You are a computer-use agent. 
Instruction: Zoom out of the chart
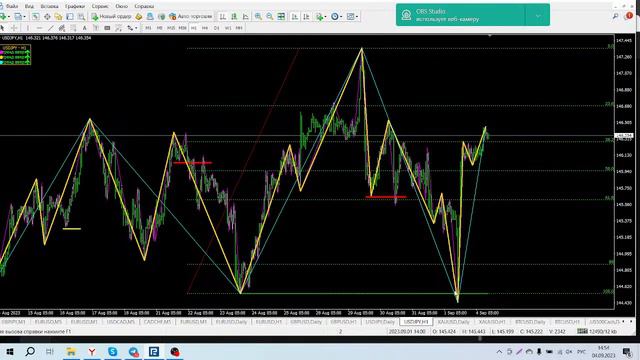click(x=270, y=16)
